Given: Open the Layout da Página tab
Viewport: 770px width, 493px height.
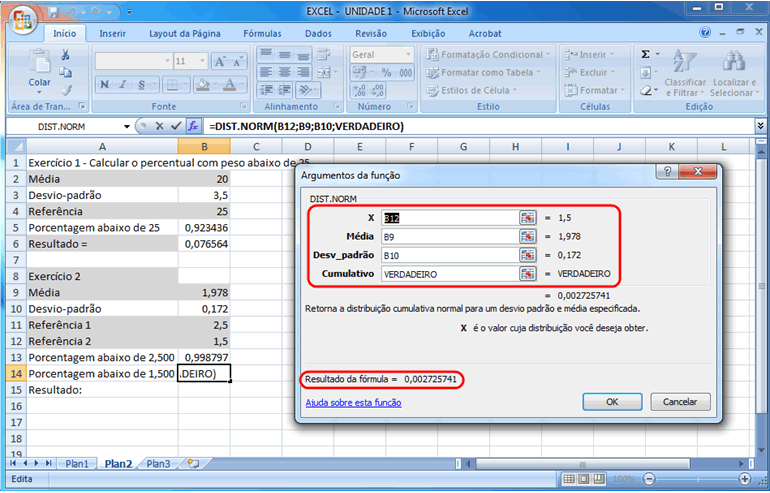Looking at the screenshot, I should coord(184,33).
